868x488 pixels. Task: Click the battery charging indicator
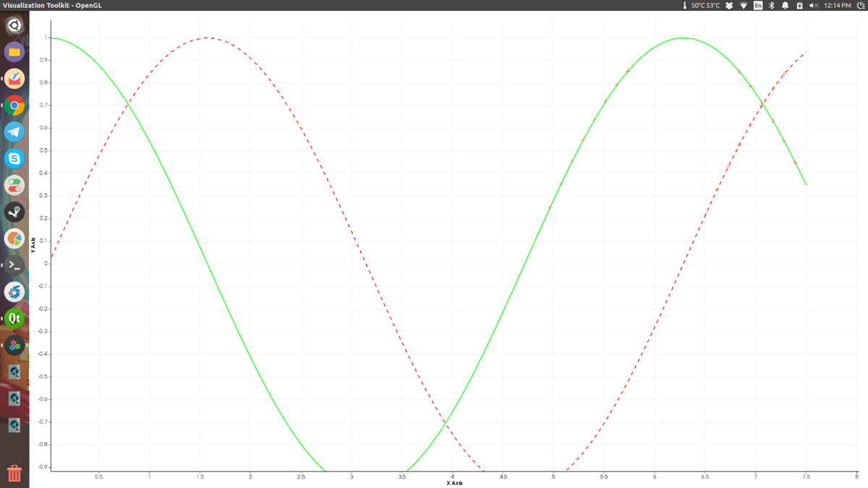799,6
